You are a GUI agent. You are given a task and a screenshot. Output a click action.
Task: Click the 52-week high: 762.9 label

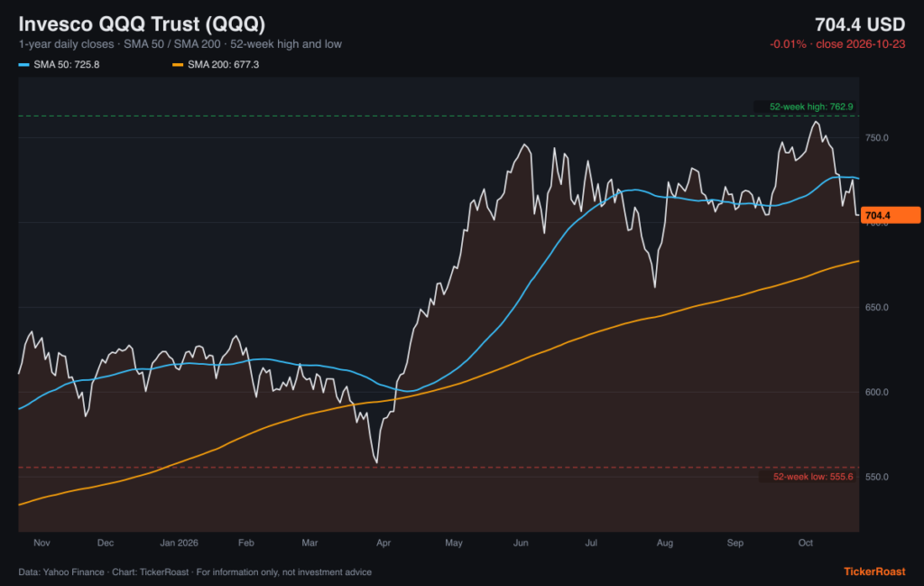tap(811, 107)
